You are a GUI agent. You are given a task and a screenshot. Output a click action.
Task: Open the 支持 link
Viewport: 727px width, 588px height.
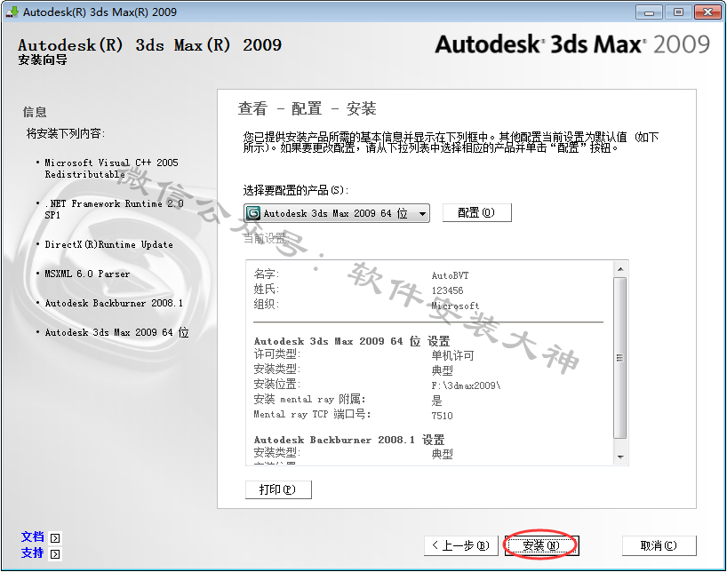(33, 552)
